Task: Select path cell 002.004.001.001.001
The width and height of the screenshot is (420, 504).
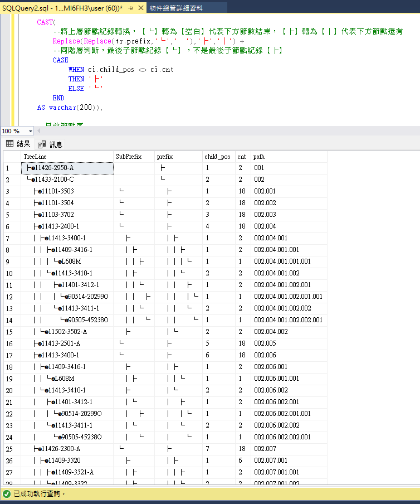Action: (289, 261)
